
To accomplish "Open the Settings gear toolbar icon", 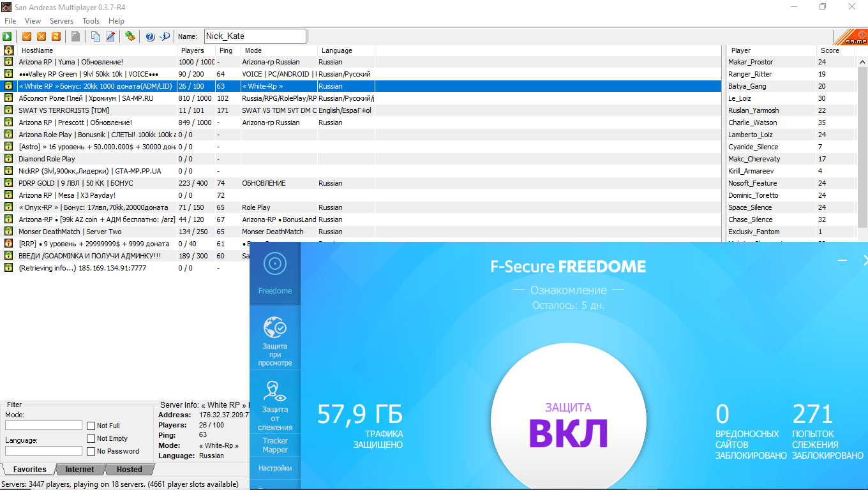I will click(x=130, y=36).
